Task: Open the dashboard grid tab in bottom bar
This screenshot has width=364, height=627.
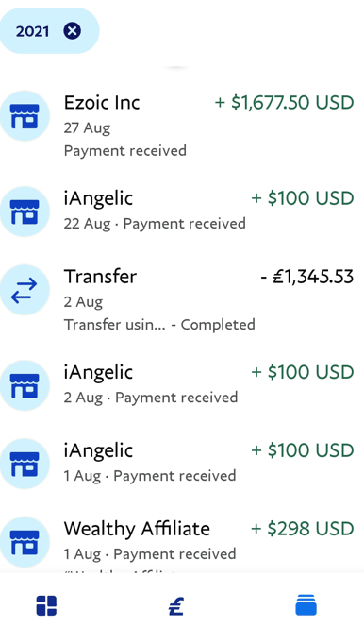Action: pos(46,605)
